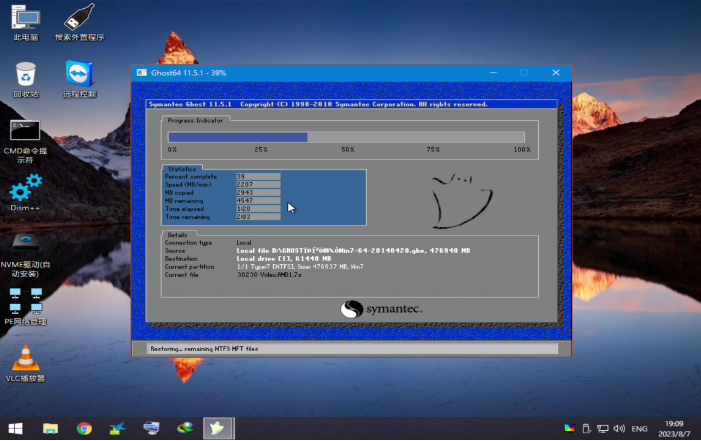Click the Details panel heading
This screenshot has width=701, height=441.
point(177,235)
